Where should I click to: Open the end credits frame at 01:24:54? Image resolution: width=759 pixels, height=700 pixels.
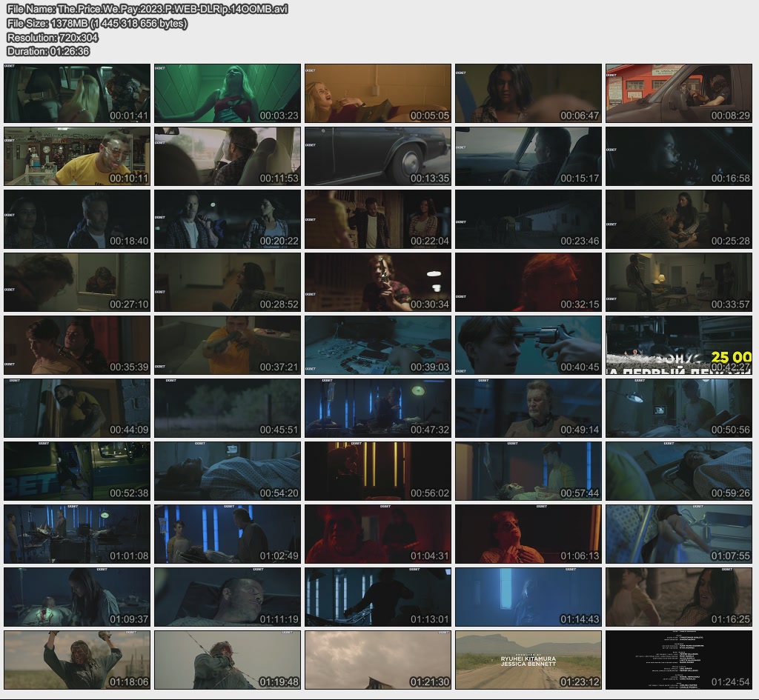point(678,660)
